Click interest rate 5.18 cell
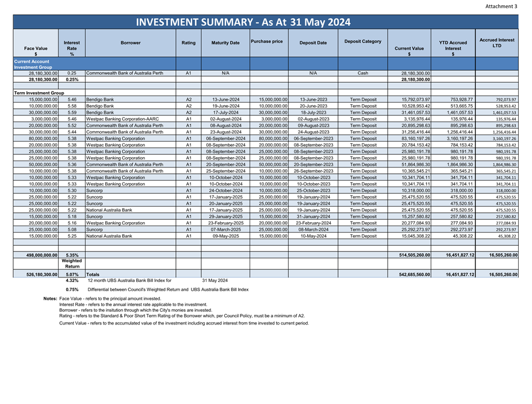The width and height of the screenshot is (532, 404). pos(72,216)
